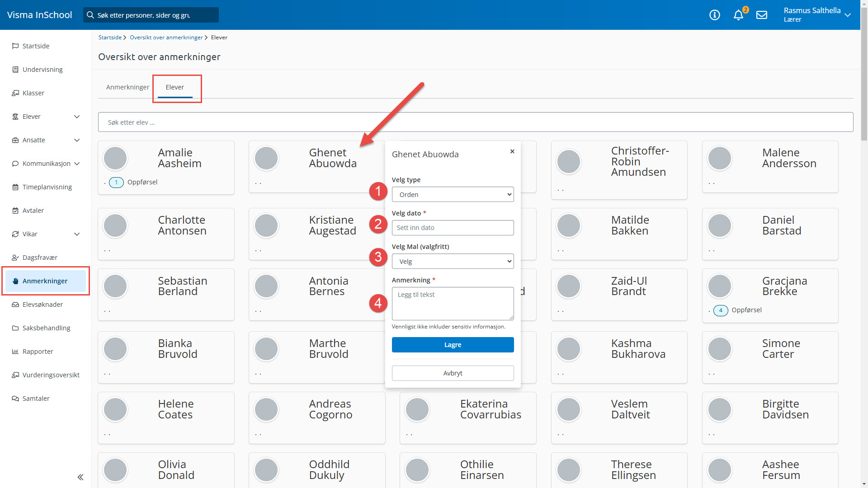868x488 pixels.
Task: Click the Anmerkning text area
Action: coord(453,303)
